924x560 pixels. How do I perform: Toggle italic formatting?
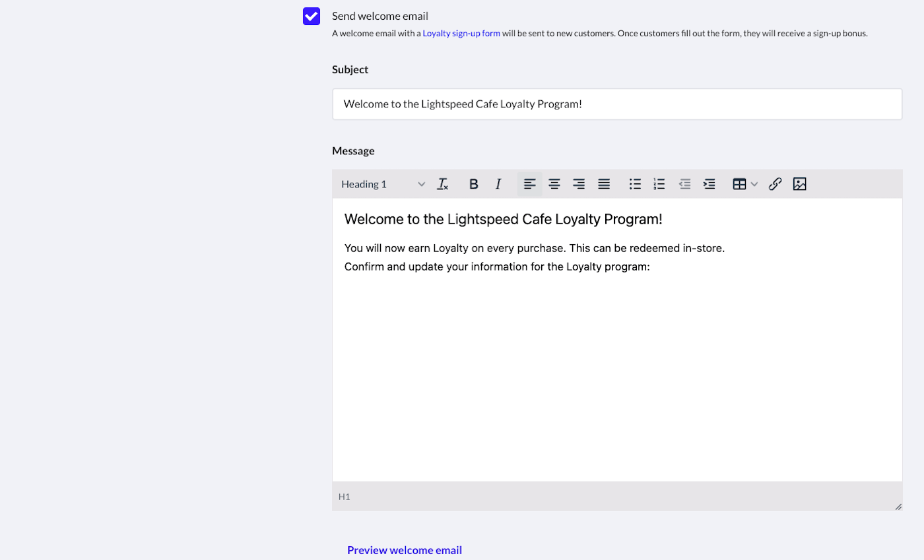pyautogui.click(x=498, y=184)
